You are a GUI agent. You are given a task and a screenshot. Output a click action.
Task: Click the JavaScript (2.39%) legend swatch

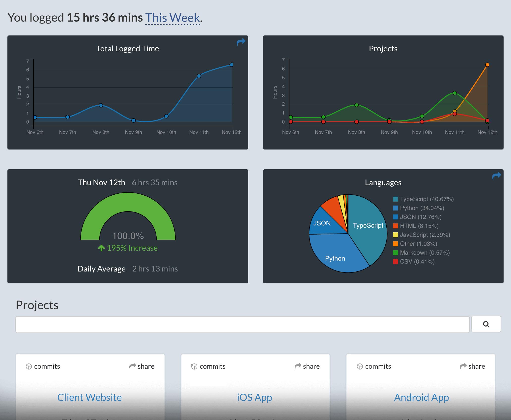(x=396, y=235)
